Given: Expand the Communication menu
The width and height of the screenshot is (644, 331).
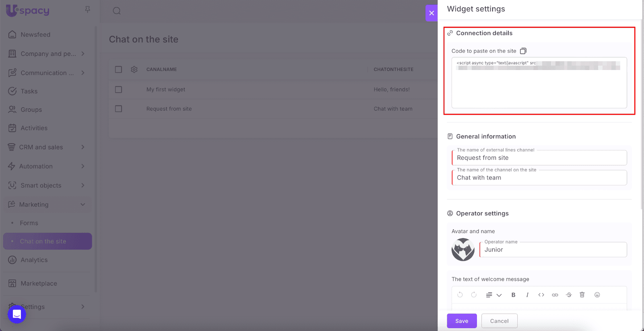Looking at the screenshot, I should click(x=83, y=73).
